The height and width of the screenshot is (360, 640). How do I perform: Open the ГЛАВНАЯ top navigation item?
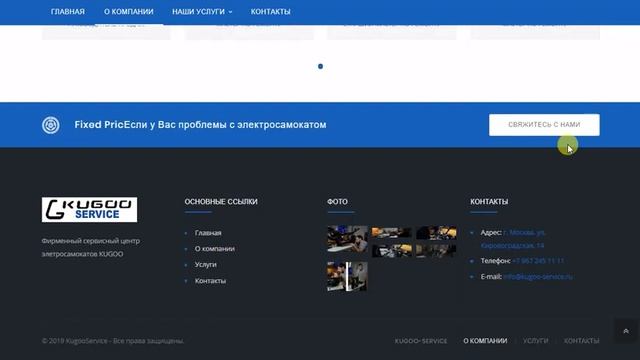(x=68, y=12)
